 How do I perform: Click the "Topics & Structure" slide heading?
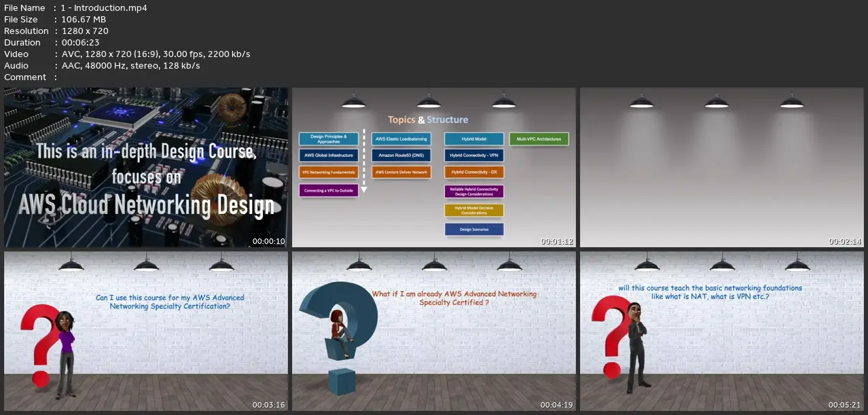pos(428,120)
